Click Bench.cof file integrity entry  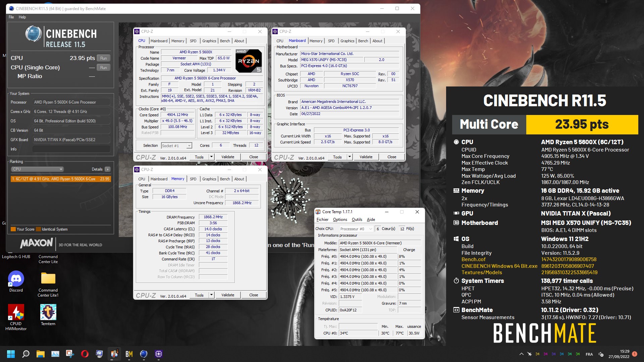pos(473,259)
